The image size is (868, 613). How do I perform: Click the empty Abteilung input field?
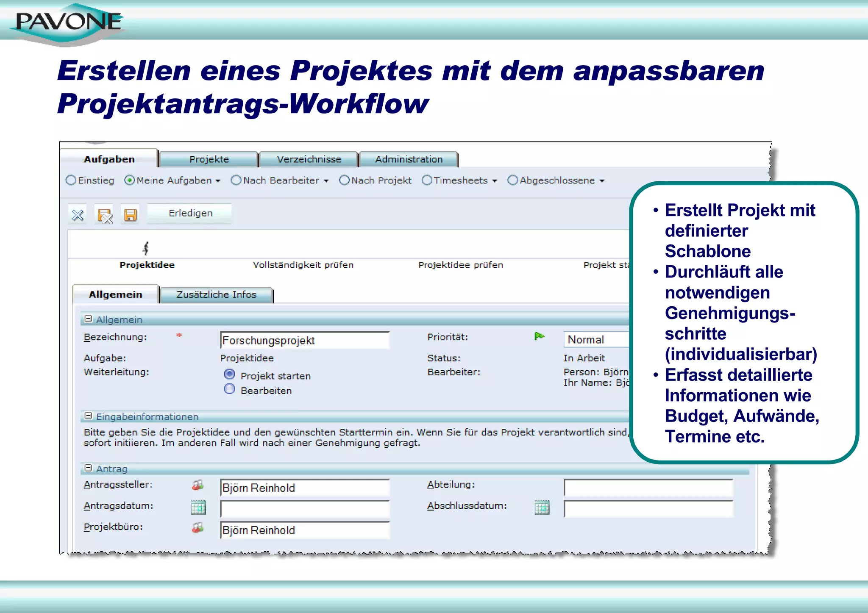point(648,488)
